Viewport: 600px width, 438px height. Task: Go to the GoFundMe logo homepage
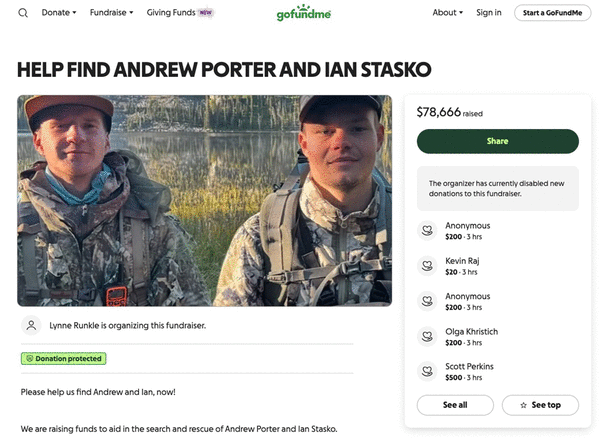(303, 13)
